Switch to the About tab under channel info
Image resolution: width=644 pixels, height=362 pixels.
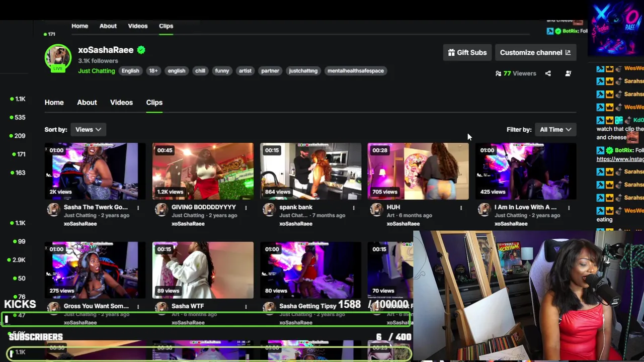pyautogui.click(x=87, y=103)
